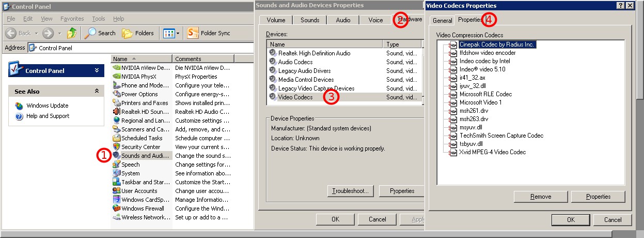Select the Security Center icon
This screenshot has height=238, width=644.
click(x=117, y=147)
